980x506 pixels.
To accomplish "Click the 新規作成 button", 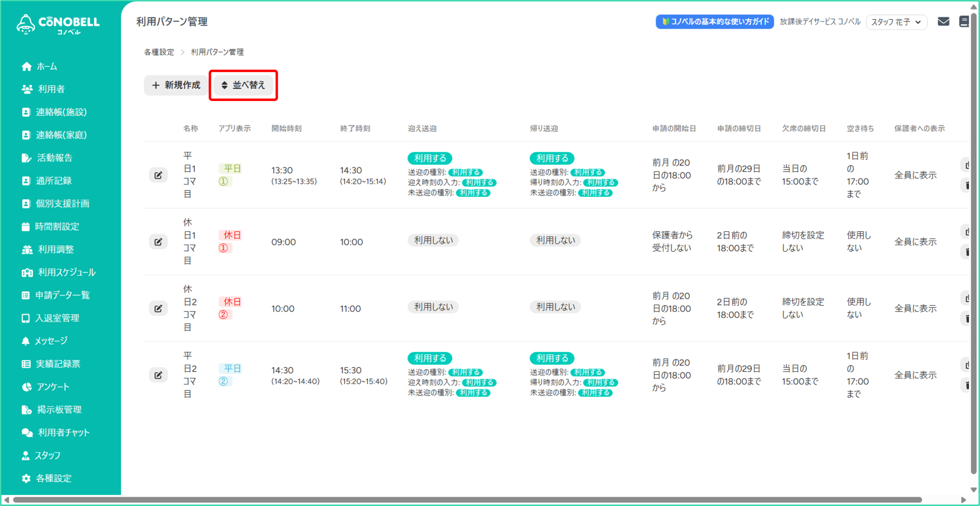I will tap(176, 85).
